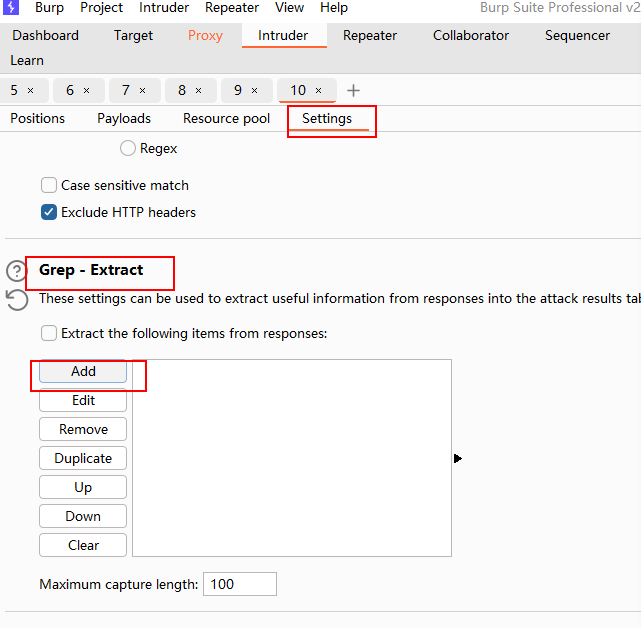Screen dimensions: 641x628
Task: Click the Add button for Grep - Extract
Action: click(x=83, y=371)
